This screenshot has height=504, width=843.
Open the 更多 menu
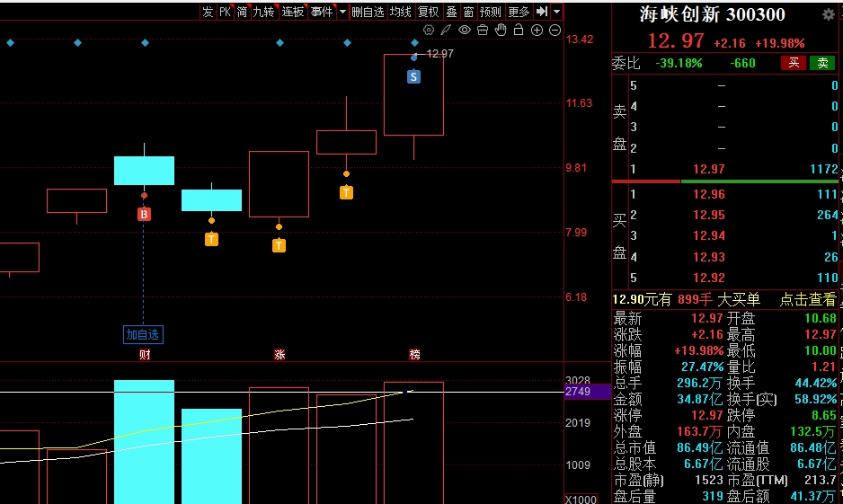pyautogui.click(x=519, y=12)
